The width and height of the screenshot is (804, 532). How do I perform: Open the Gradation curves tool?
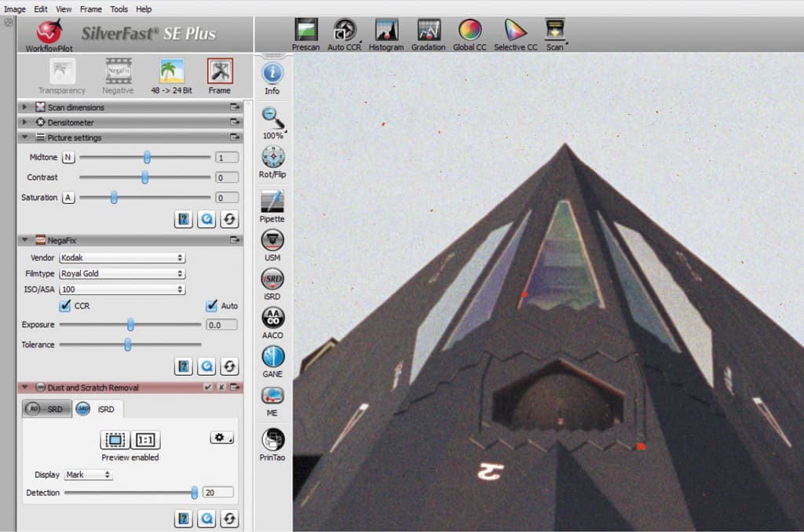coord(428,35)
